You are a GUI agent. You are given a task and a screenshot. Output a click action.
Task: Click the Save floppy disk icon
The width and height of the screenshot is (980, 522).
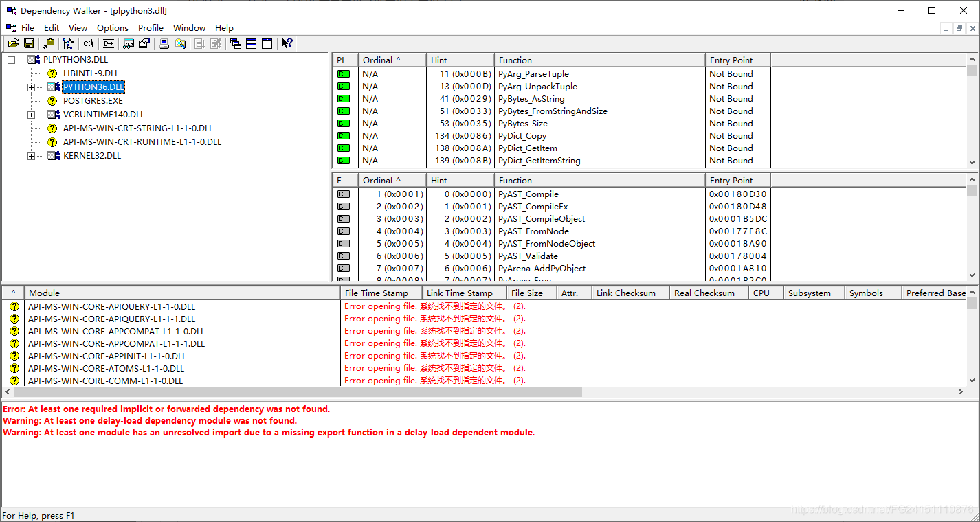29,43
